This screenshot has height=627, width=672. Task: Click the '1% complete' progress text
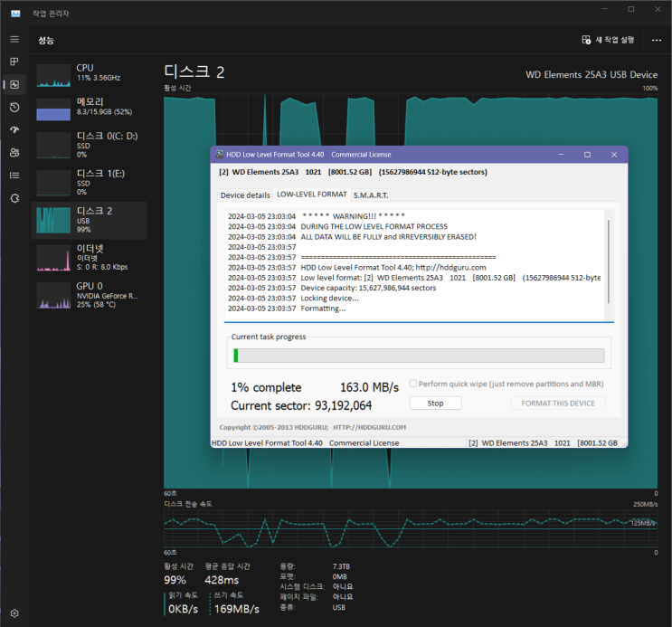tap(266, 387)
